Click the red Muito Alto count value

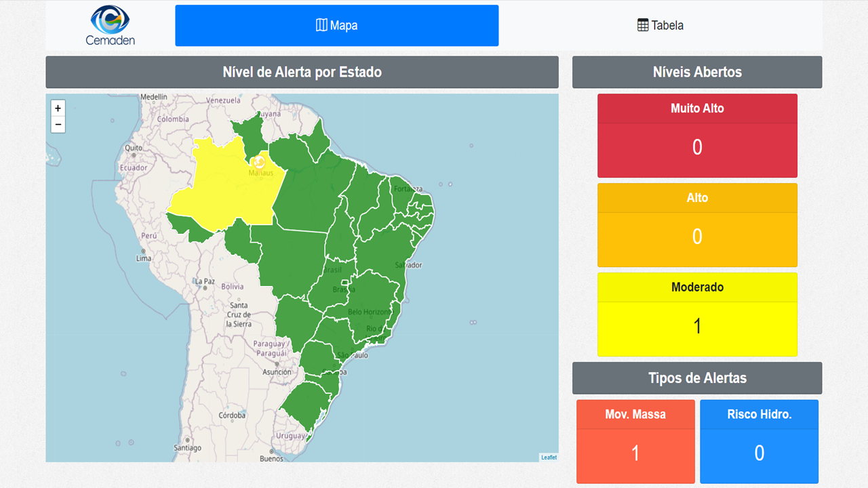pos(697,148)
